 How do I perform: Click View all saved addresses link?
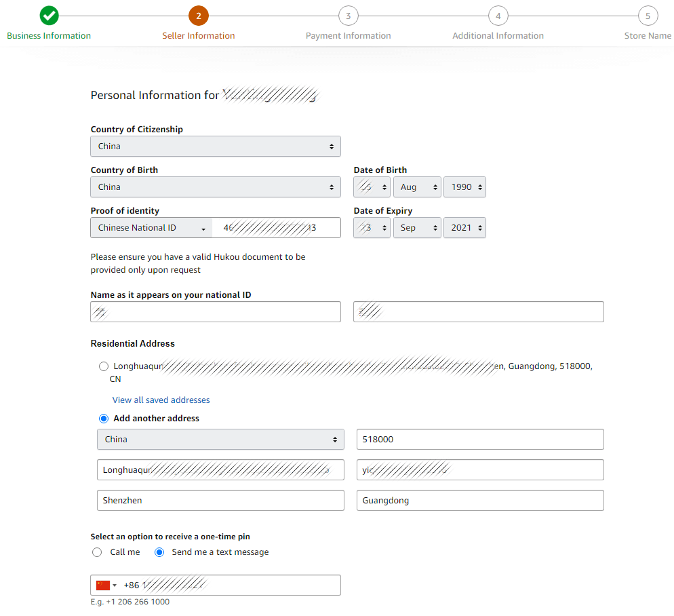pos(161,400)
